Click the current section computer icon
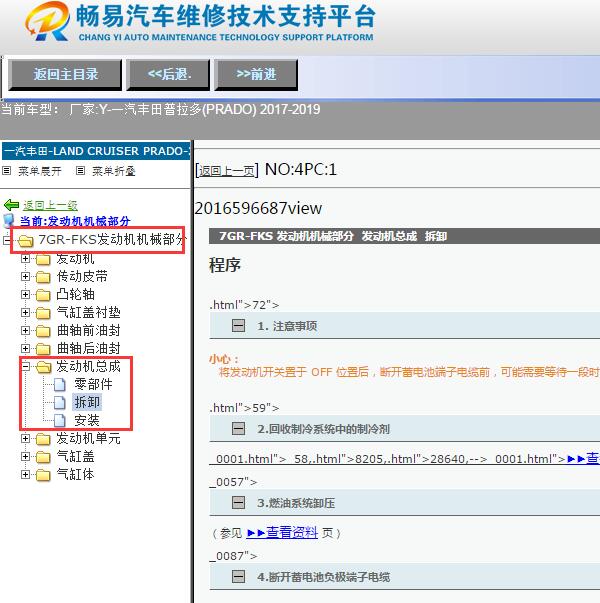The height and width of the screenshot is (603, 600). [9, 221]
